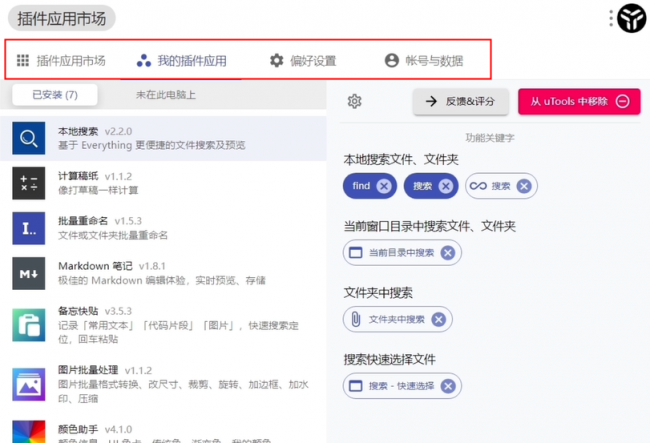Click heading 搜索快速选择文件
Viewport: 650px width, 443px height.
tap(389, 359)
